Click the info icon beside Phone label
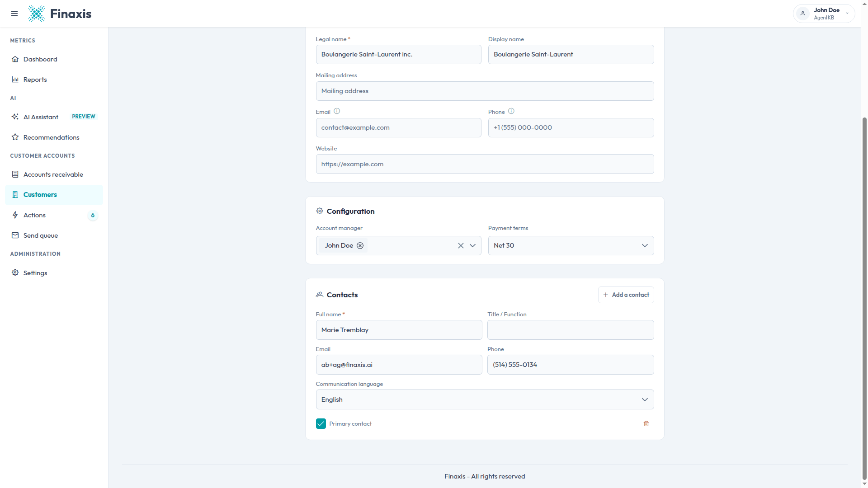The width and height of the screenshot is (868, 488). (x=511, y=111)
